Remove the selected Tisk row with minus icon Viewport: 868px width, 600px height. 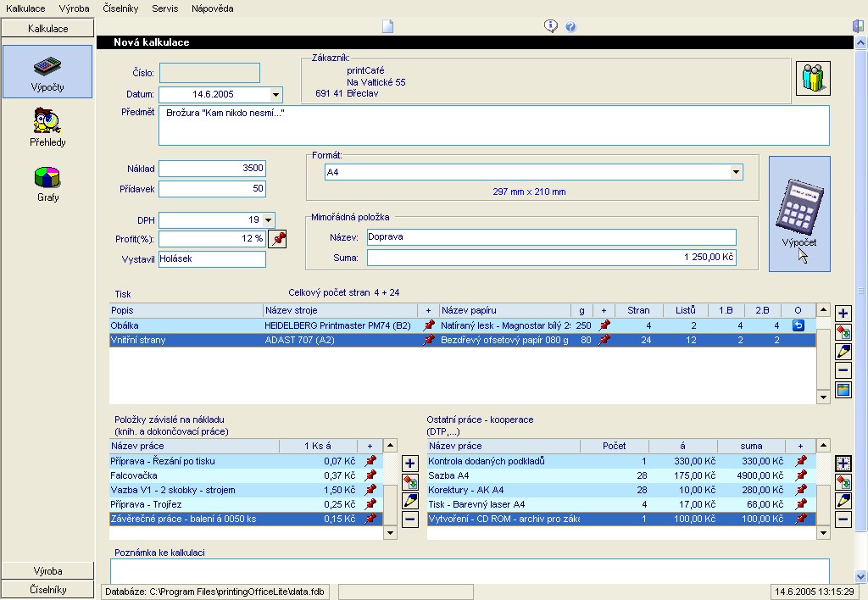843,370
